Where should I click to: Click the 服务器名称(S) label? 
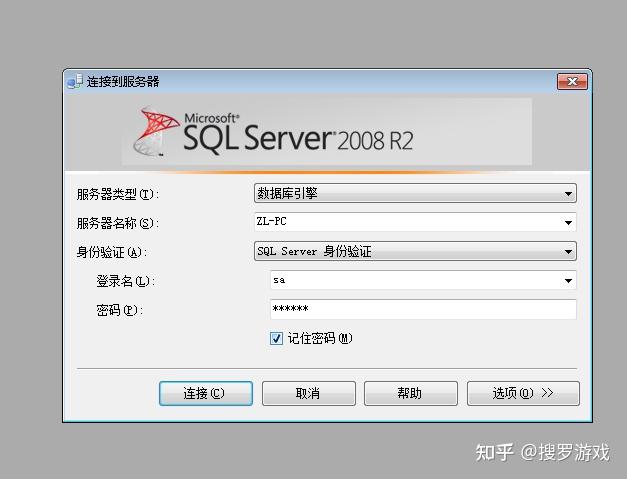[118, 223]
